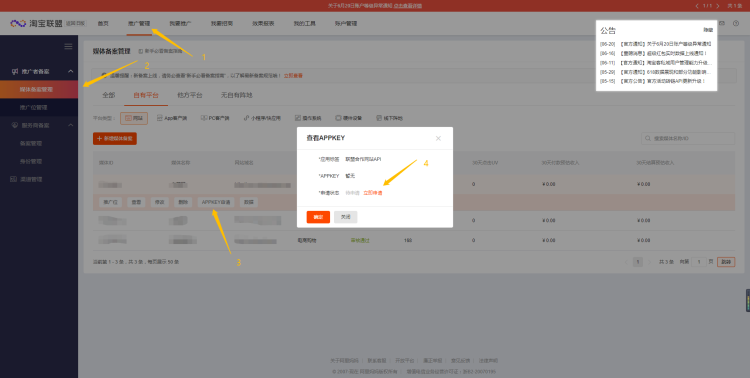Viewport: 750px width, 378px height.
Task: Open the message icon beside the help icon
Action: [x=722, y=23]
